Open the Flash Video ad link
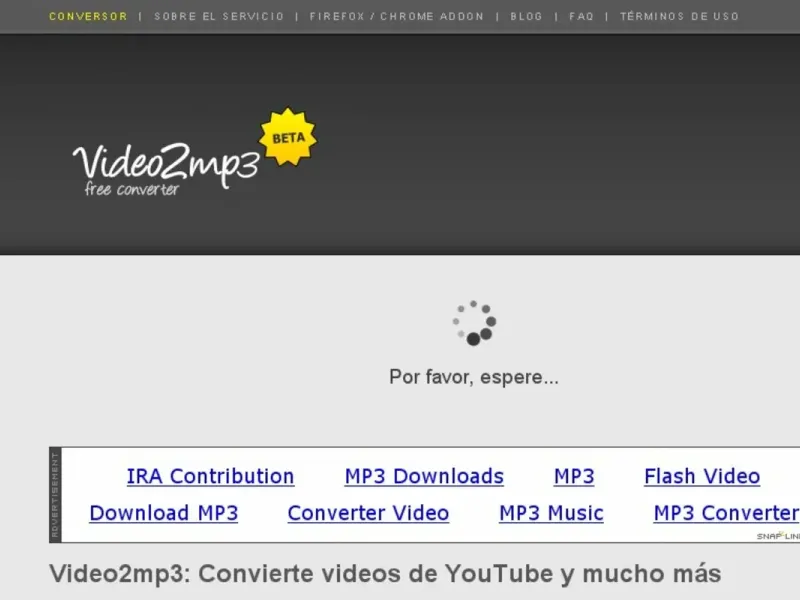Screen dimensions: 800x600 pos(702,477)
